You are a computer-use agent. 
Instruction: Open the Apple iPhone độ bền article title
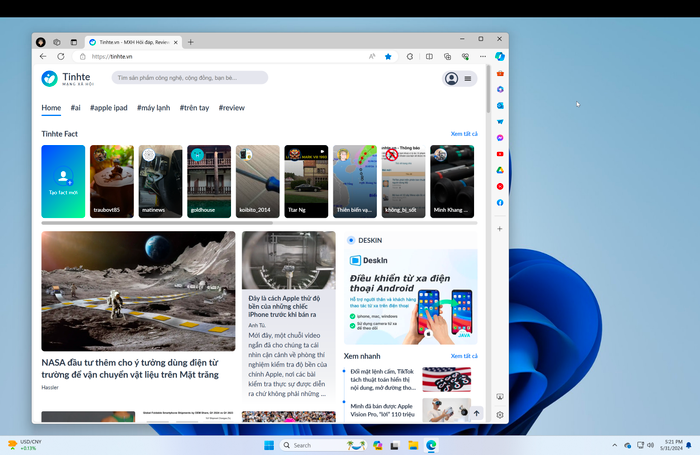284,306
